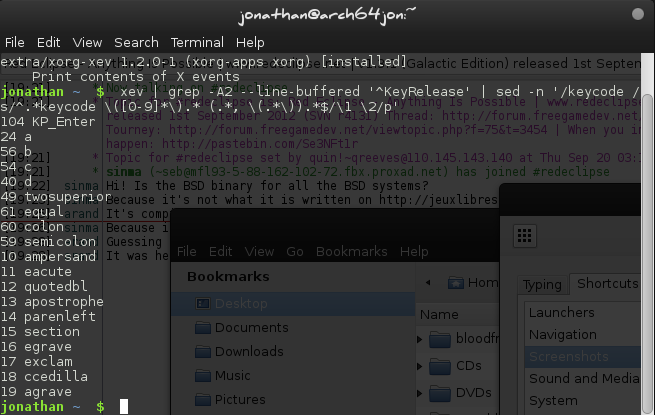Open the terminal File menu
Screen dimensions: 655x415
coord(15,43)
